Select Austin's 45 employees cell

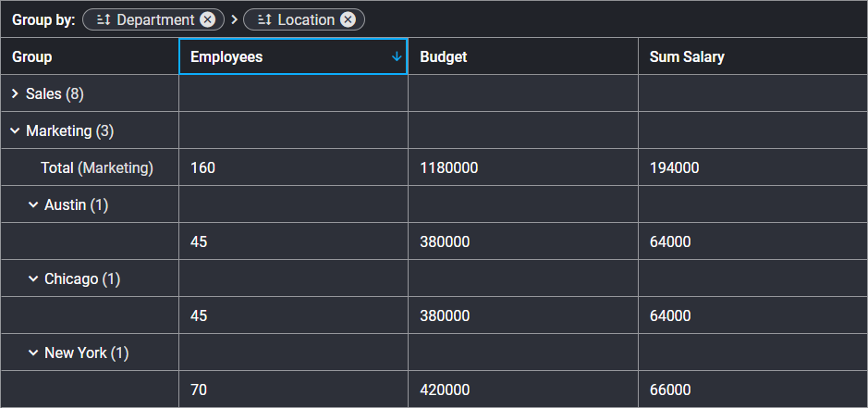tap(293, 241)
